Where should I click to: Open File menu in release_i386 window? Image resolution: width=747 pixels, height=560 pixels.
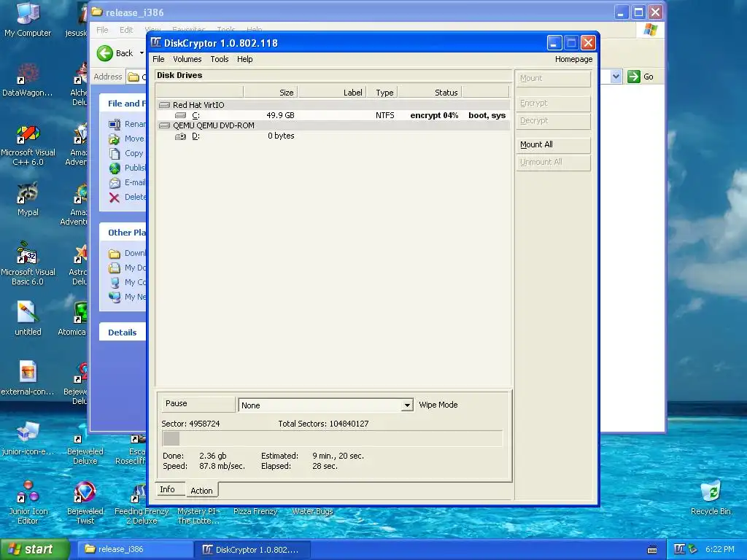102,29
